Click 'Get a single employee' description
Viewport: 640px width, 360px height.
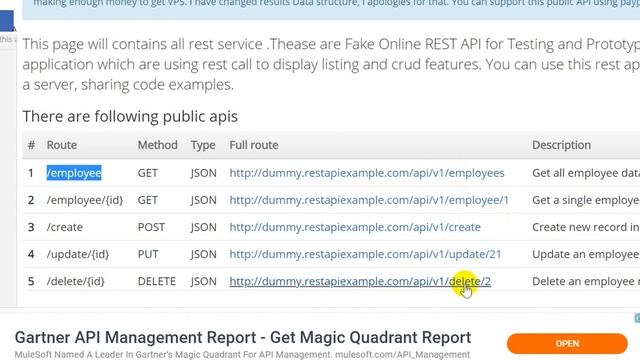click(586, 200)
